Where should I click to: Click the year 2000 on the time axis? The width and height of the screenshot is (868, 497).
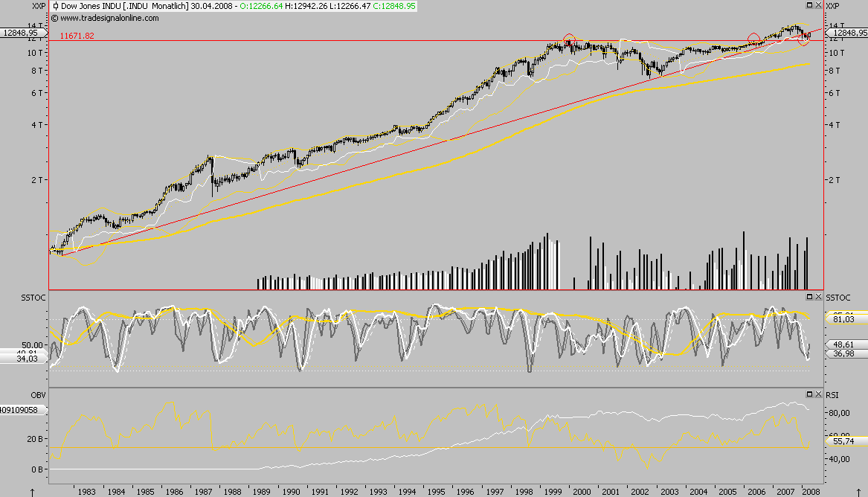582,492
